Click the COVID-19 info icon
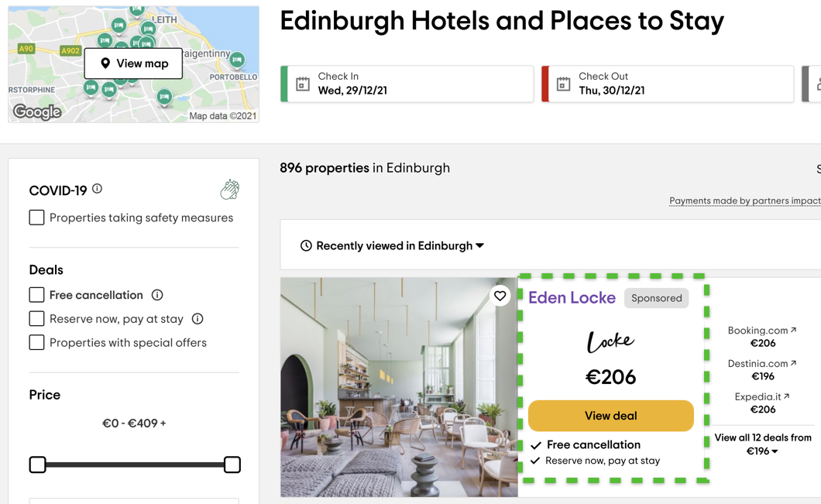The height and width of the screenshot is (504, 821). tap(97, 189)
